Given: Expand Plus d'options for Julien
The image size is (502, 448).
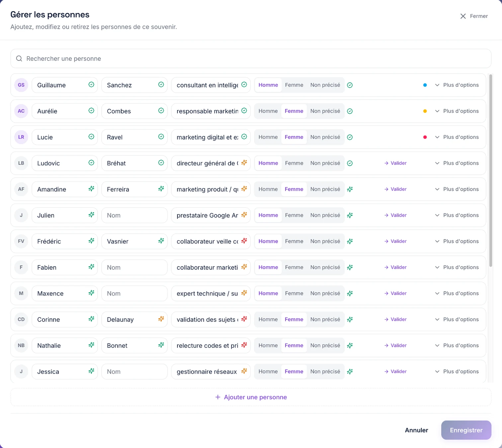Looking at the screenshot, I should pos(457,215).
